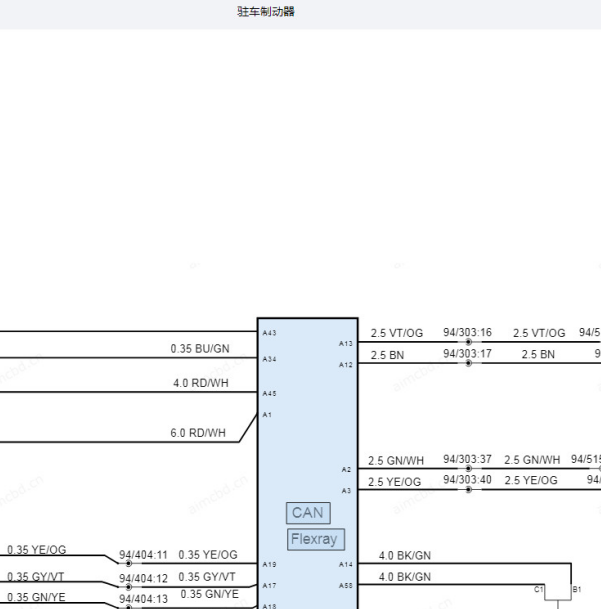Click the connector dot under 94/303:40

[469, 490]
